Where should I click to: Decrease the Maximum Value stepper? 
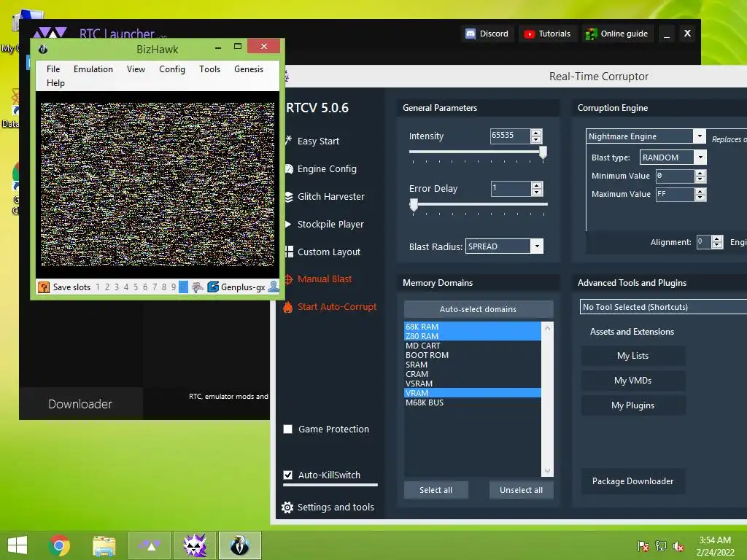(x=700, y=197)
